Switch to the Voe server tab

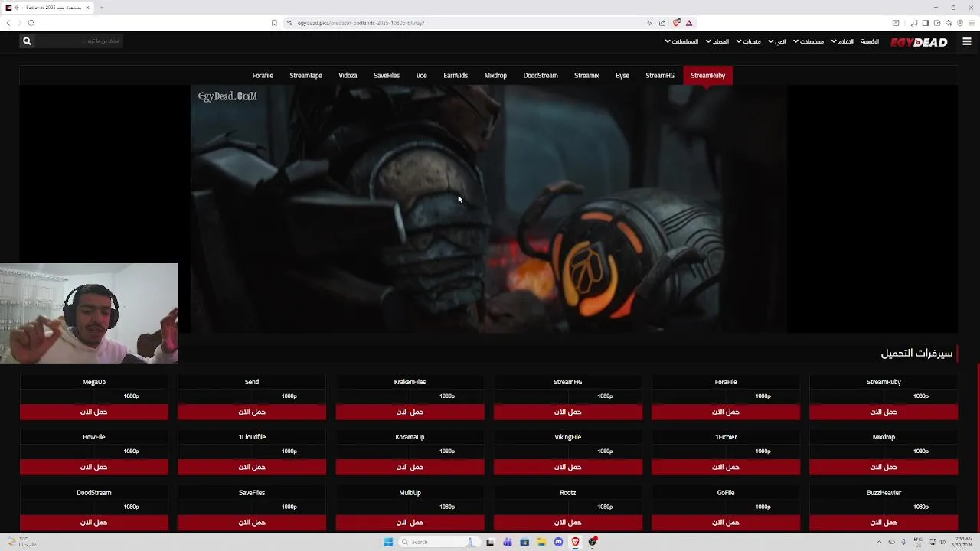click(421, 76)
